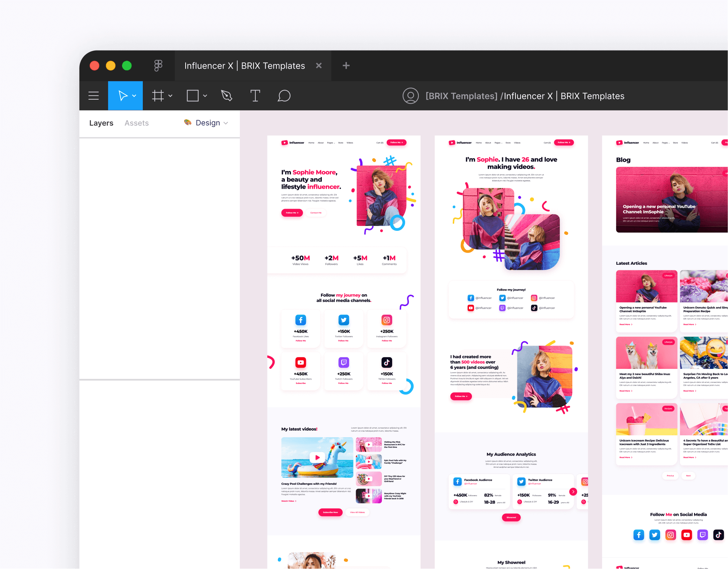Image resolution: width=728 pixels, height=569 pixels.
Task: Open the Shape tool dropdown chevron
Action: [205, 96]
